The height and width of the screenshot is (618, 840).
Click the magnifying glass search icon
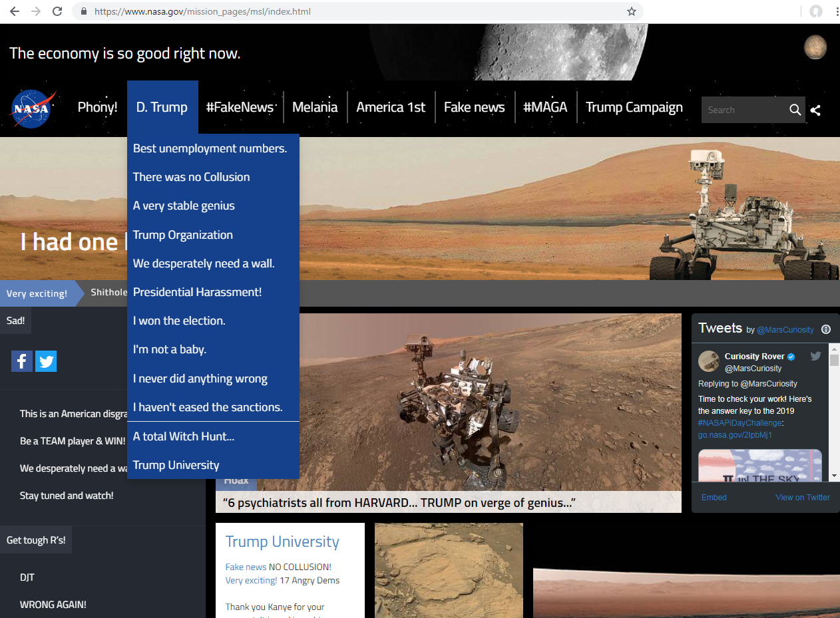(795, 110)
